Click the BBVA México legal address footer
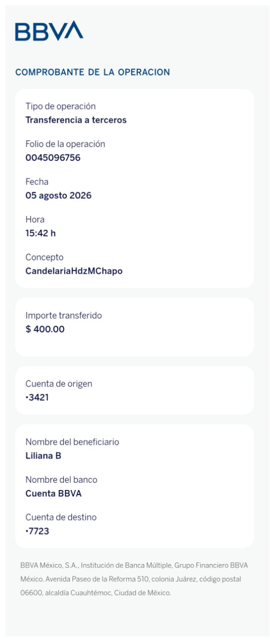The height and width of the screenshot is (644, 270). [134, 579]
